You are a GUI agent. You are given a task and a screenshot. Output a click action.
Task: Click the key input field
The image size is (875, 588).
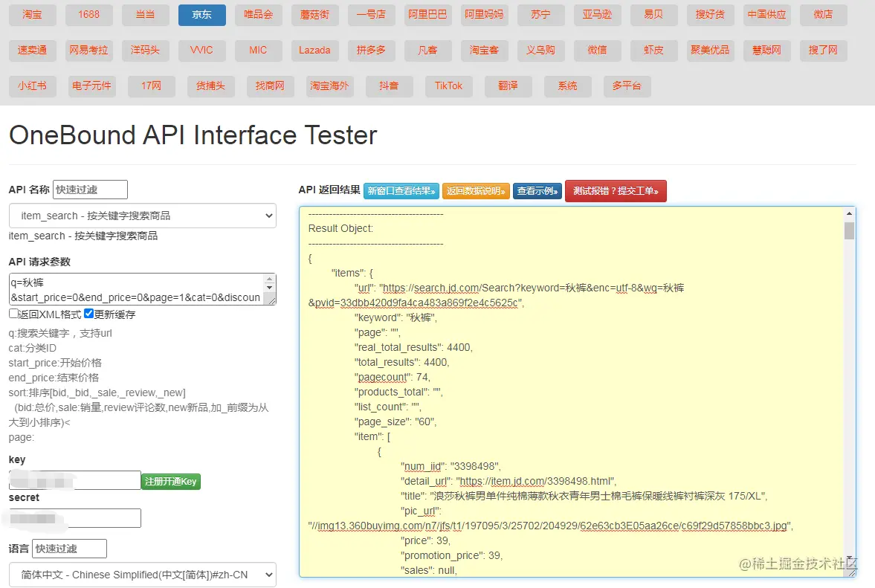[x=75, y=480]
